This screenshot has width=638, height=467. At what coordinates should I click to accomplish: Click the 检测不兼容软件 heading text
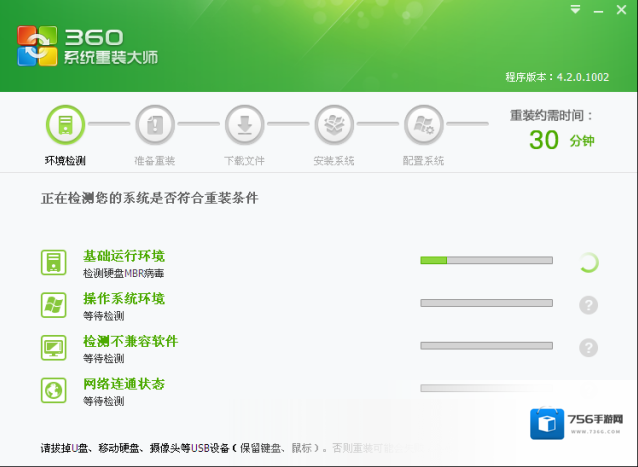pos(130,341)
